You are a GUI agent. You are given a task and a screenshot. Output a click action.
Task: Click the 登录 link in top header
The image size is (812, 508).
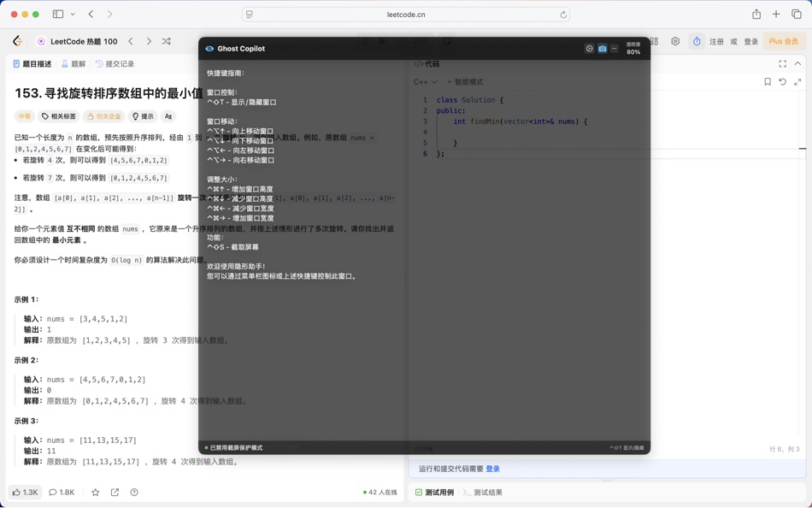click(751, 41)
